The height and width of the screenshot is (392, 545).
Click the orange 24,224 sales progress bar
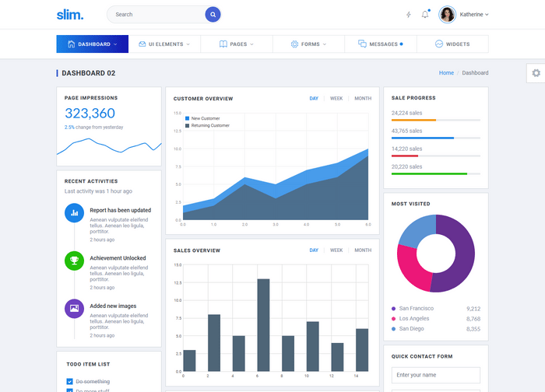click(413, 120)
